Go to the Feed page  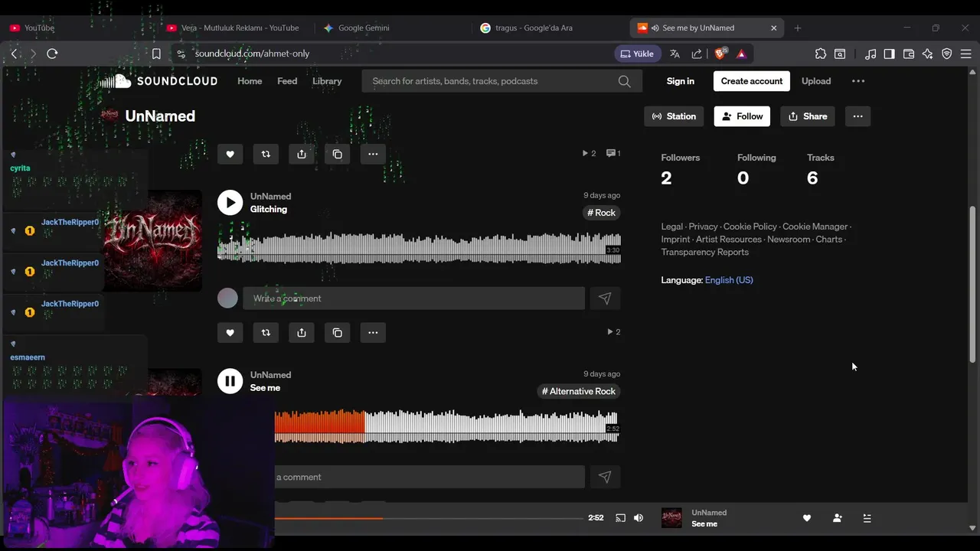tap(287, 81)
